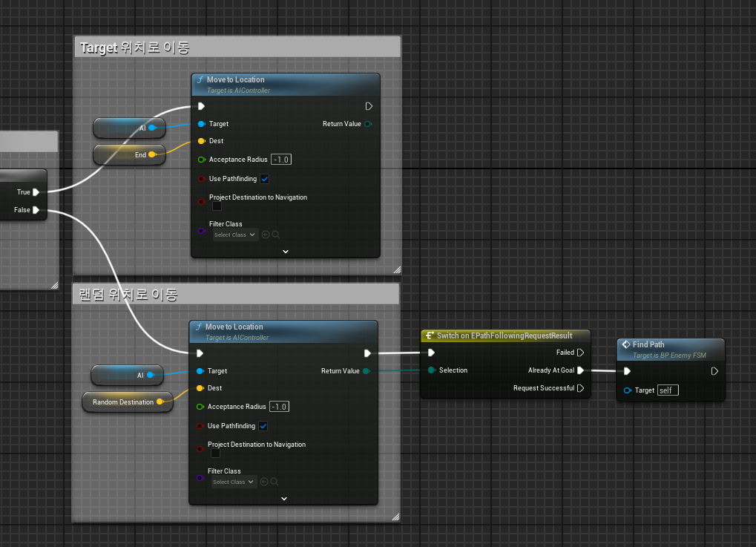756x547 pixels.
Task: Click resize handle of random location comment box
Action: [396, 517]
